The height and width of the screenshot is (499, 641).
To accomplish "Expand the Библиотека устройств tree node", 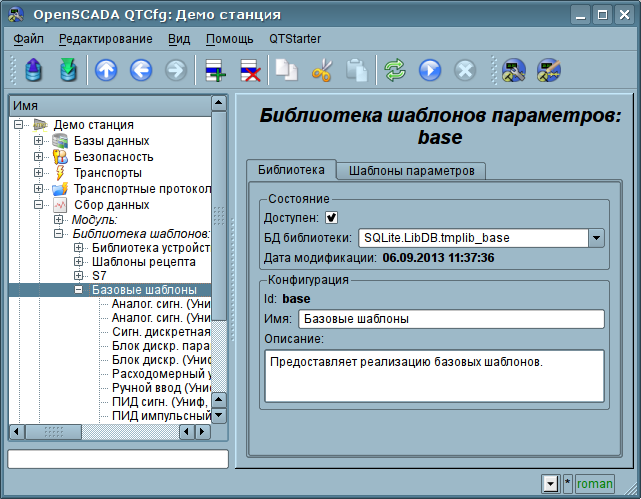I will click(78, 248).
